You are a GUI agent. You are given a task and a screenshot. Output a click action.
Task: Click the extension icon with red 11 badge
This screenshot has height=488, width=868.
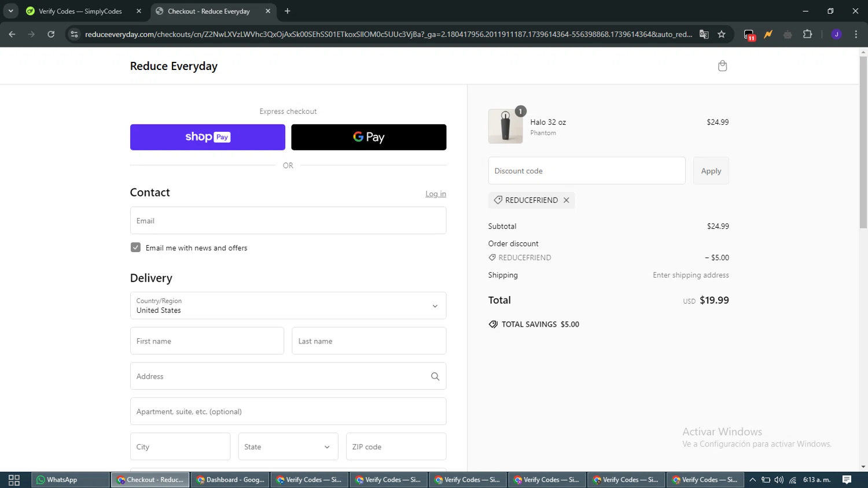[749, 35]
